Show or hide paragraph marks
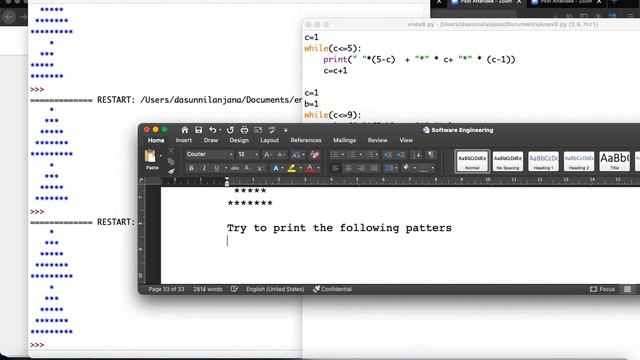The height and width of the screenshot is (360, 640). coord(430,155)
